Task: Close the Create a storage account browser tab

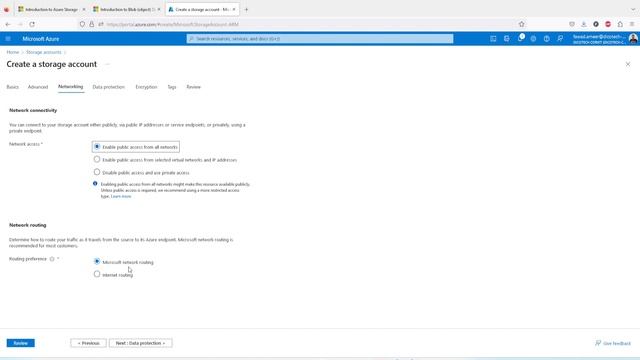Action: [234, 9]
